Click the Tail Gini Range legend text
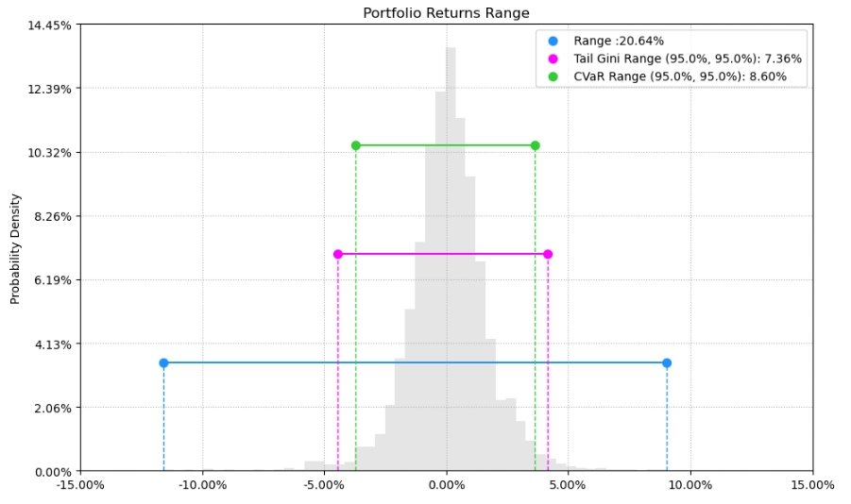The image size is (851, 504). pyautogui.click(x=688, y=59)
